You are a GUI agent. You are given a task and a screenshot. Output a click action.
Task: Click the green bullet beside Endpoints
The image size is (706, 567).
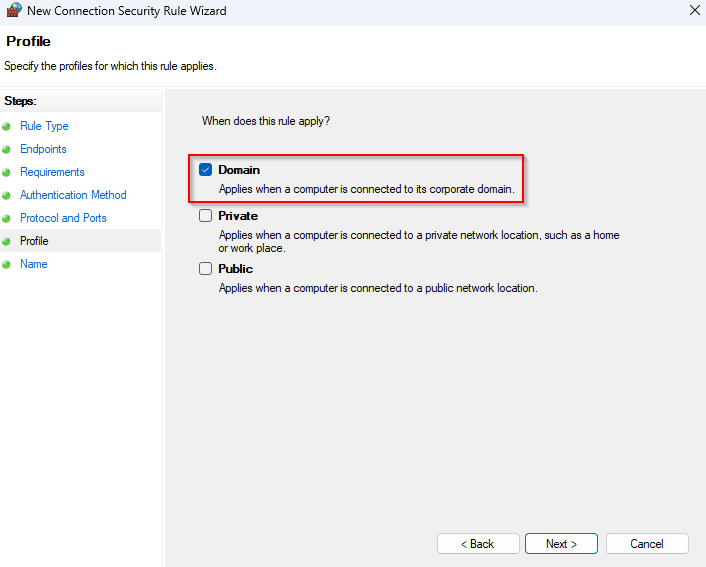click(7, 150)
